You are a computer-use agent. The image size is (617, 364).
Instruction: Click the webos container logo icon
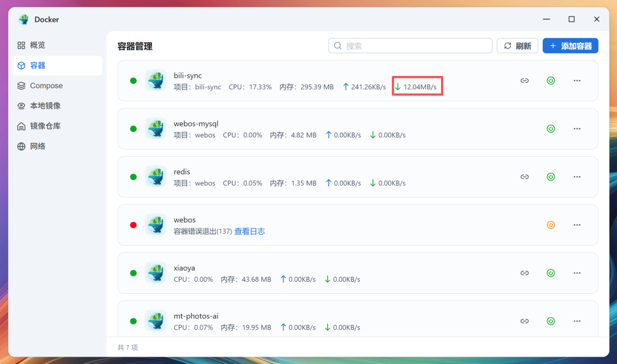coord(156,225)
